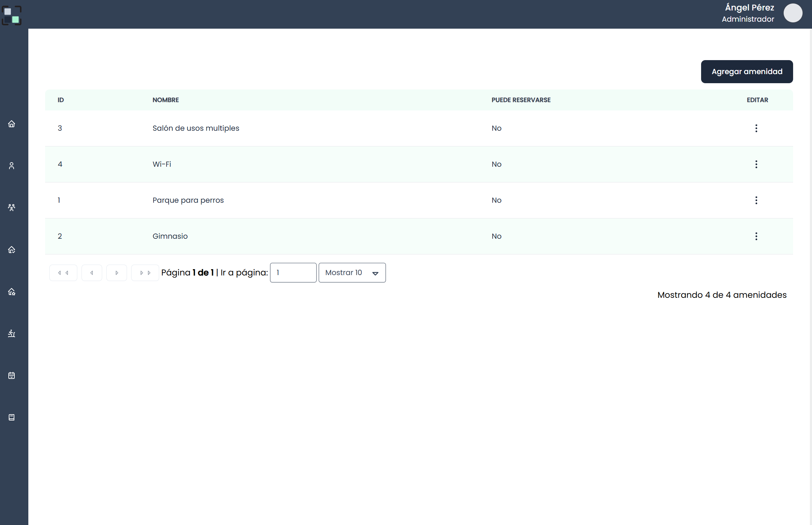Open the book sidebar icon
The image size is (812, 525).
point(12,417)
